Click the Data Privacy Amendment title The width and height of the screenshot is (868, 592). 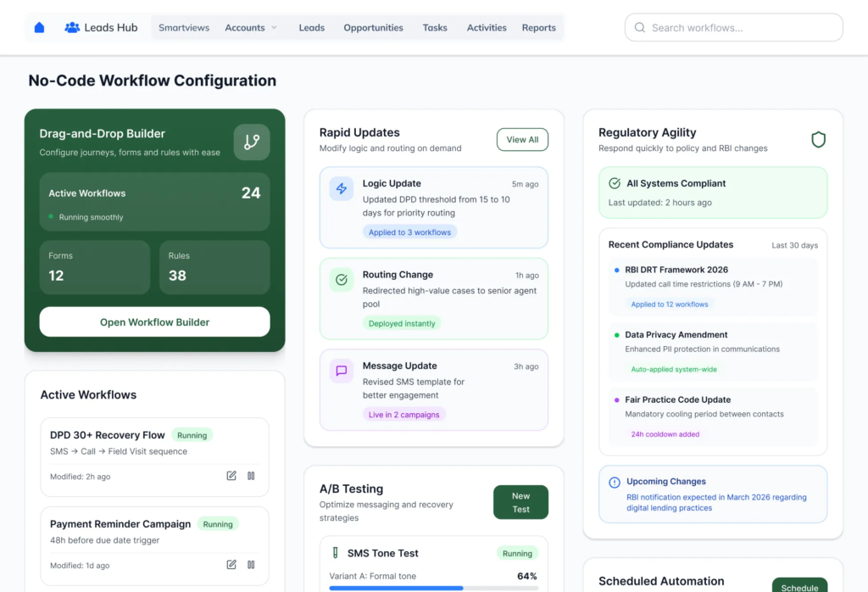tap(676, 334)
